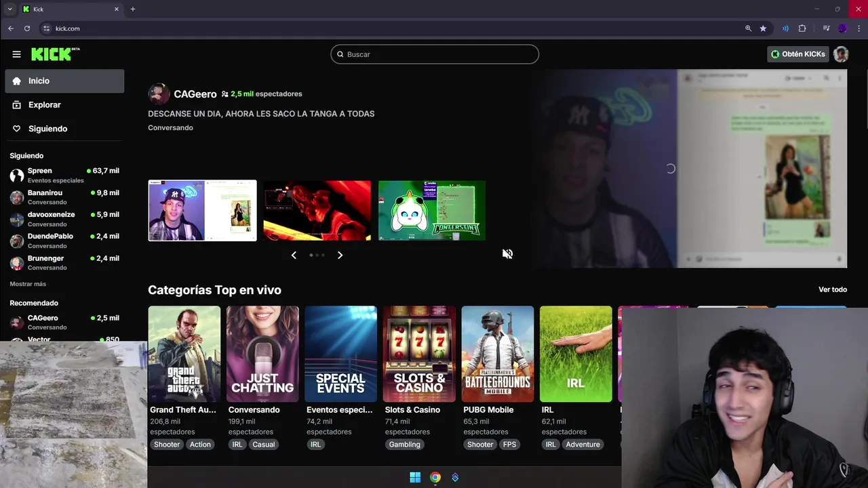Open the user profile avatar menu

[x=841, y=54]
